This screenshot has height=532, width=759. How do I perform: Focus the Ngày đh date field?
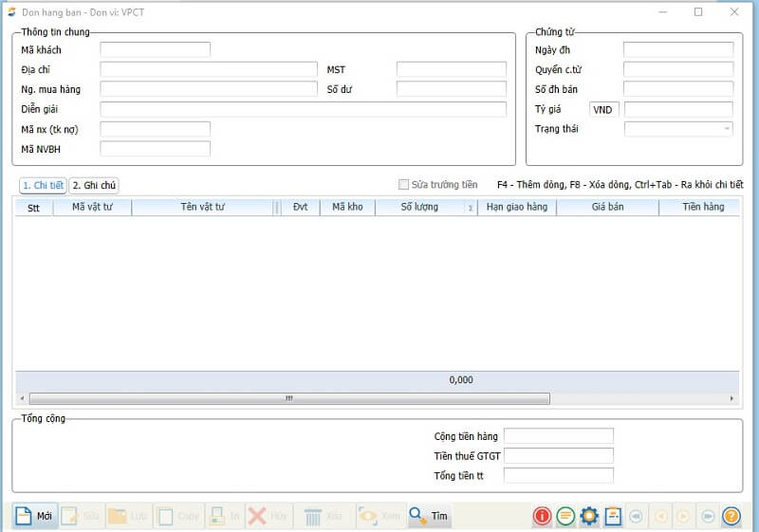point(678,49)
